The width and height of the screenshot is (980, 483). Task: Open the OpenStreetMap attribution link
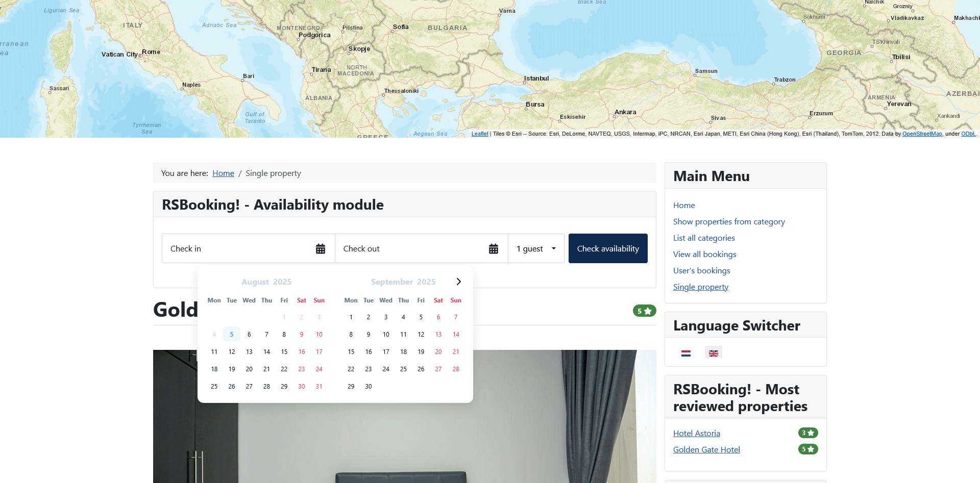tap(922, 134)
